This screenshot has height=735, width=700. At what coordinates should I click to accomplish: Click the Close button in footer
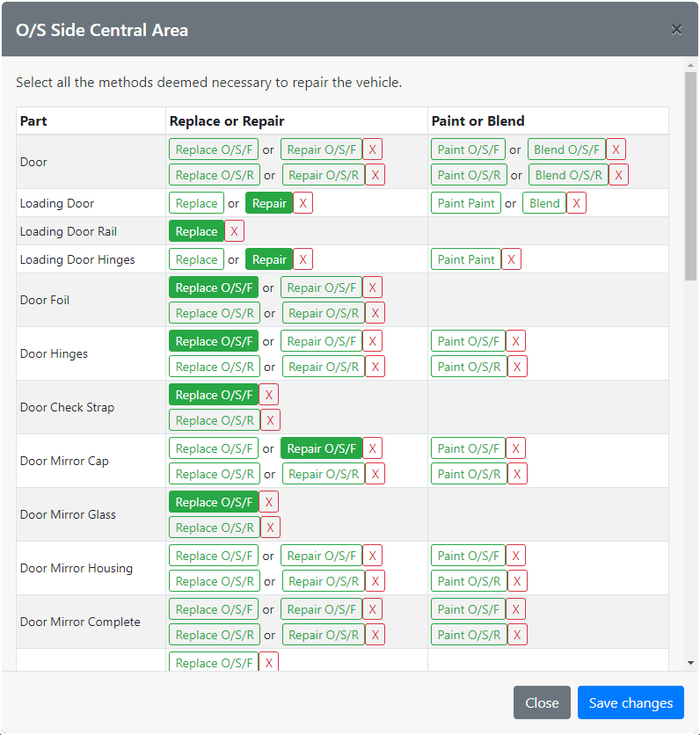pos(542,702)
